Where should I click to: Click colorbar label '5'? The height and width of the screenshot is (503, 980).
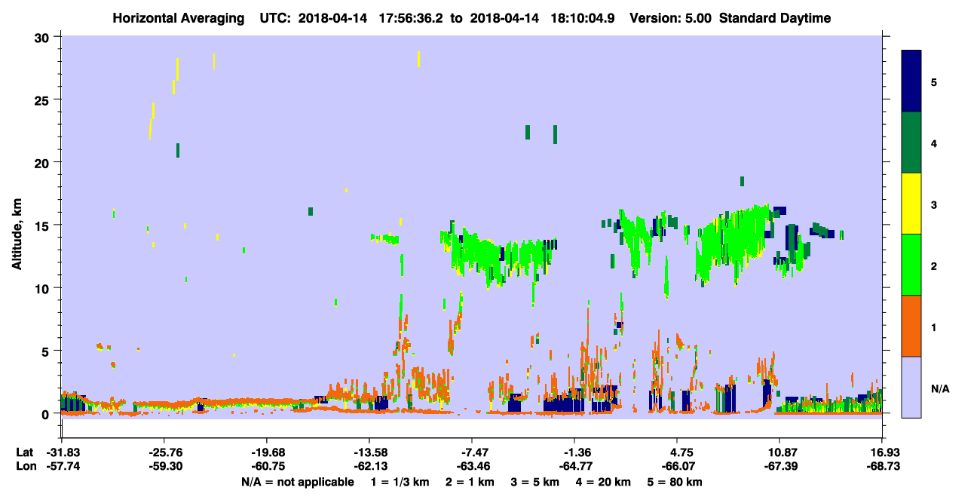point(934,81)
